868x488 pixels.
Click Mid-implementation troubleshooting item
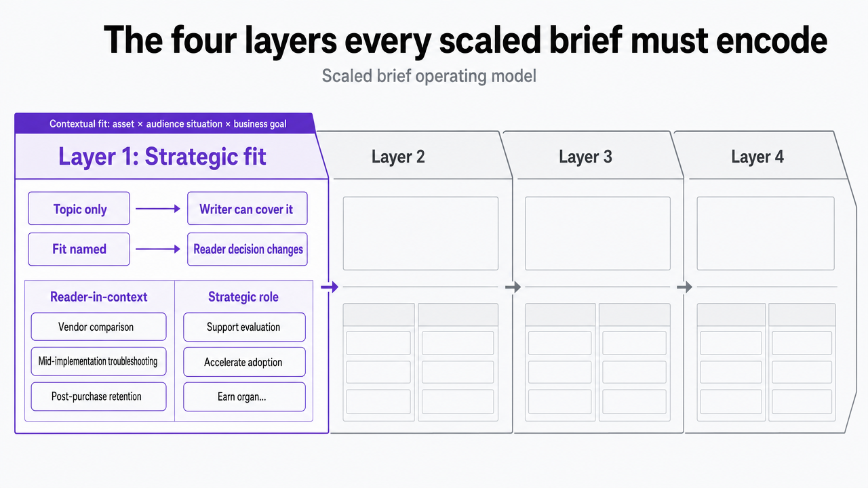click(98, 362)
